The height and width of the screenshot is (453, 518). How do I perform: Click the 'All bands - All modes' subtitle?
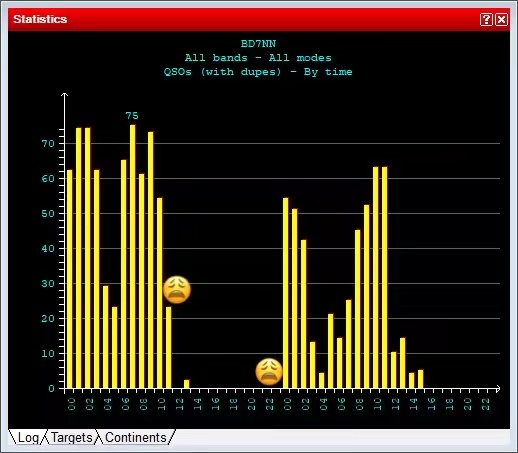click(x=258, y=58)
